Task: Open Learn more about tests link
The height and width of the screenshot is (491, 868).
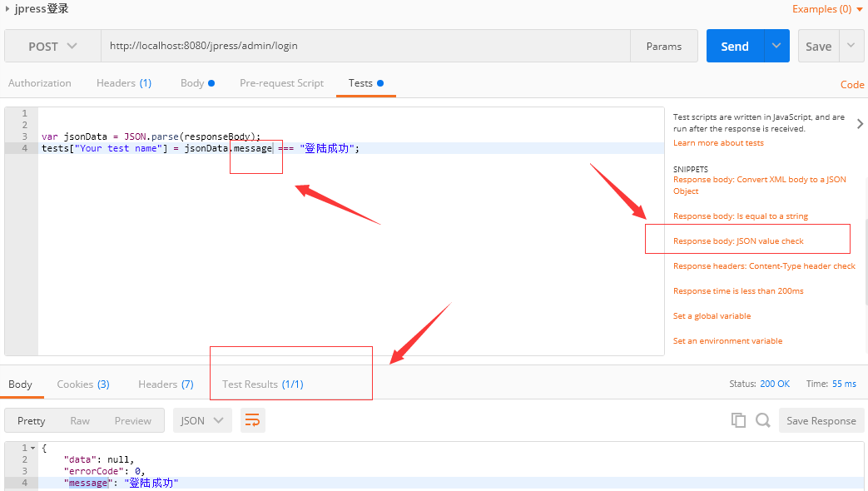Action: point(718,143)
